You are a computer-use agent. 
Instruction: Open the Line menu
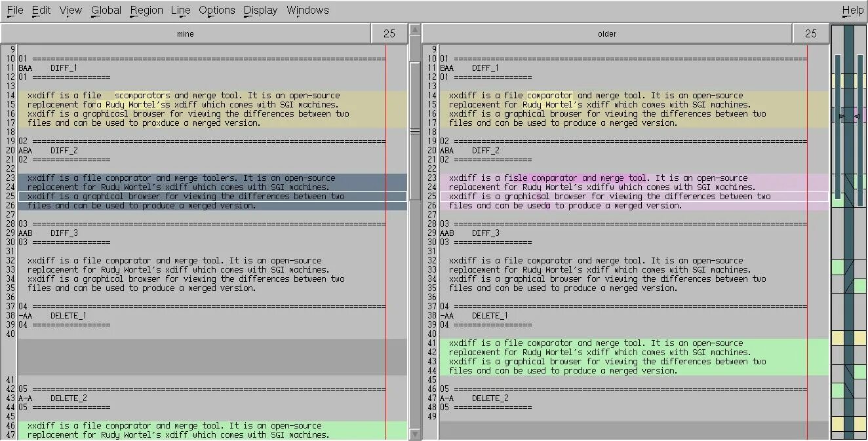click(x=181, y=10)
